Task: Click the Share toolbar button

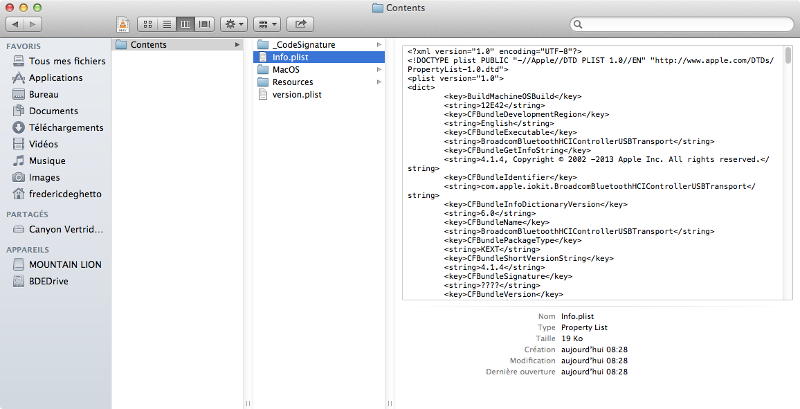Action: (x=300, y=24)
